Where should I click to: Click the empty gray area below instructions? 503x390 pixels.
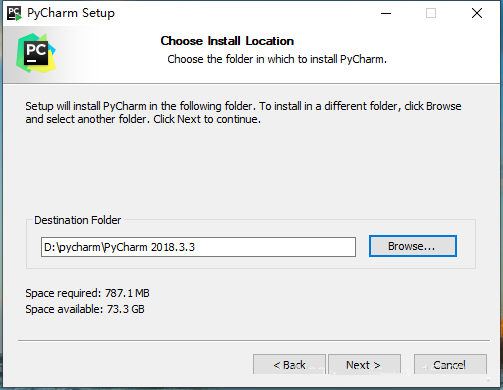coord(250,170)
